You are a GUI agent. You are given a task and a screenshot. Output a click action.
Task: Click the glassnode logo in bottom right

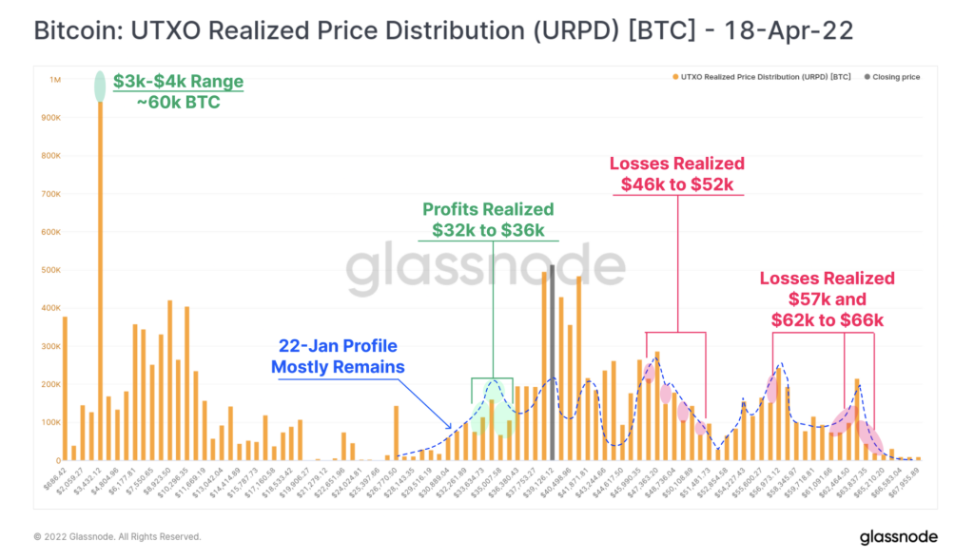(899, 537)
